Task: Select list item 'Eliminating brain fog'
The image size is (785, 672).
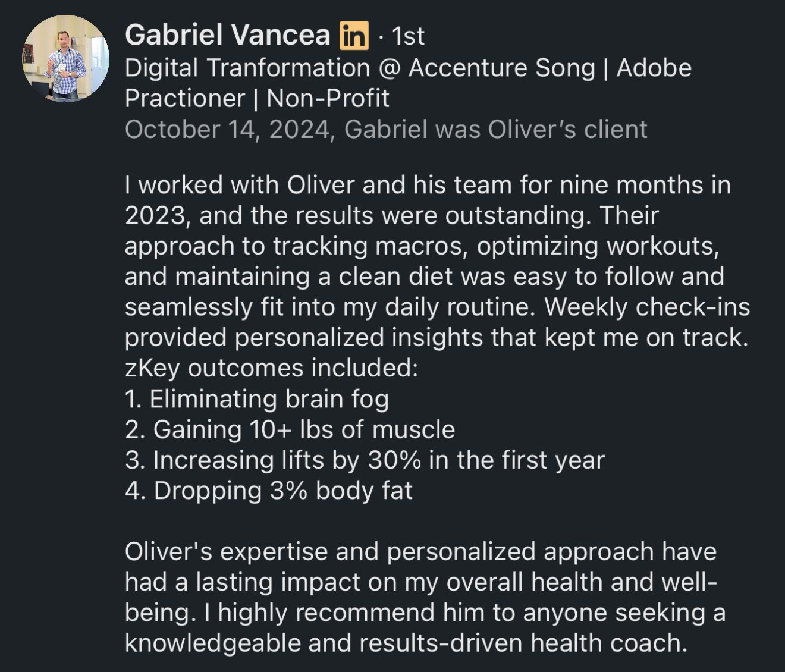Action: [x=257, y=399]
